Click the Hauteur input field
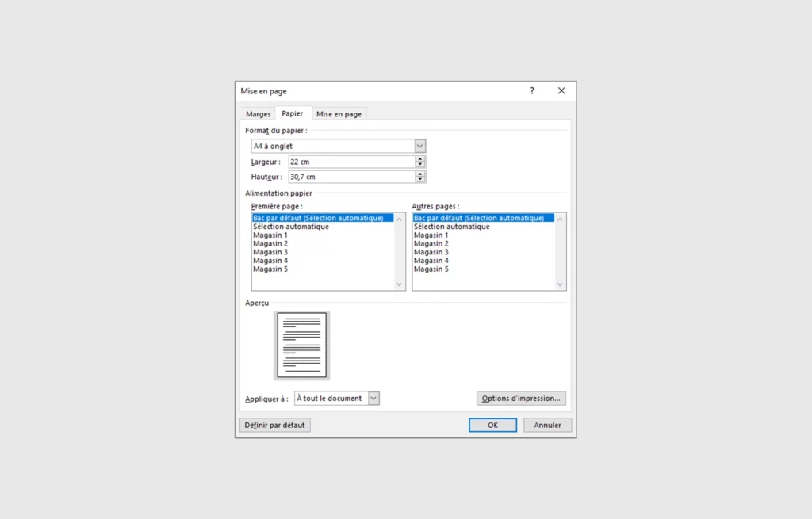This screenshot has height=519, width=812. click(351, 177)
